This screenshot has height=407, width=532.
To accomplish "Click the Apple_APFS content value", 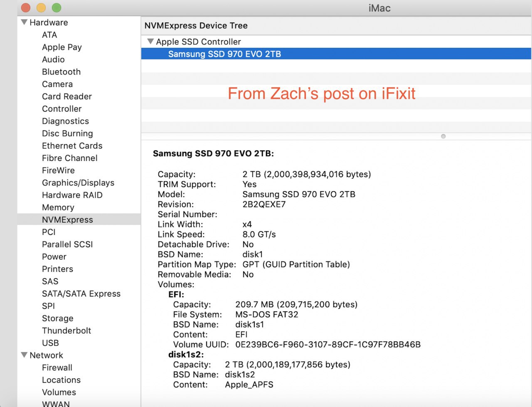I will tap(249, 385).
